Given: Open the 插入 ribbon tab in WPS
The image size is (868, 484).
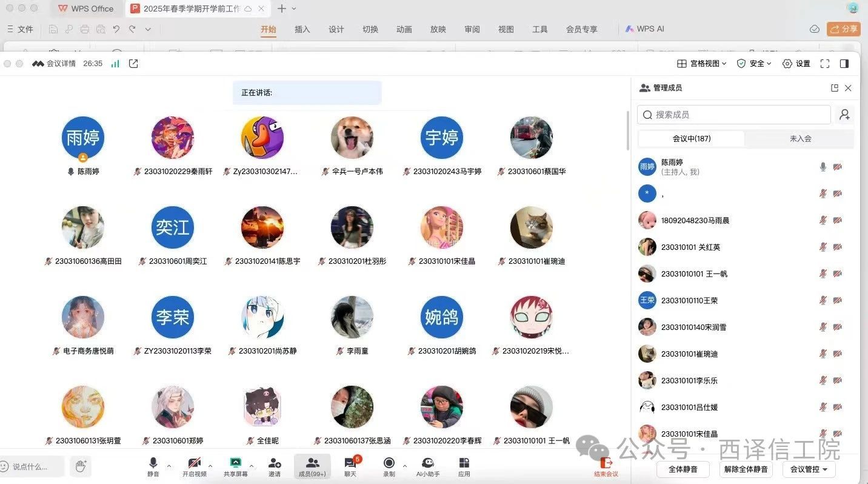Looking at the screenshot, I should [x=302, y=29].
